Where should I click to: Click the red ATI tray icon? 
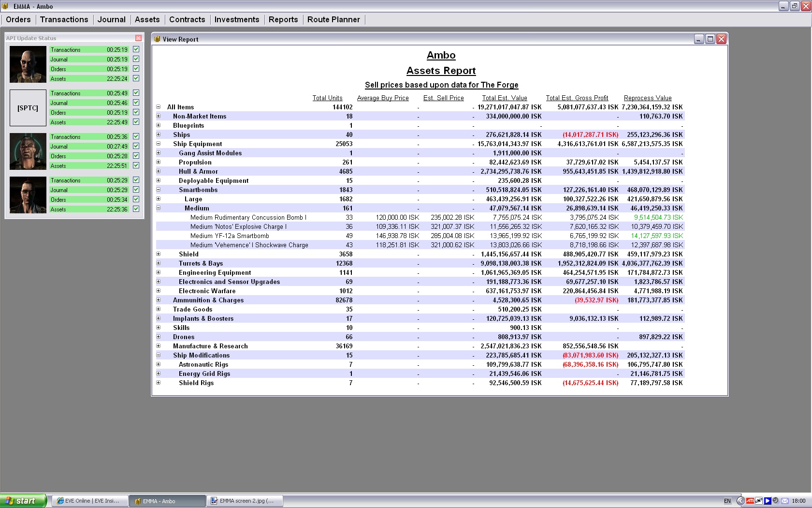click(750, 501)
